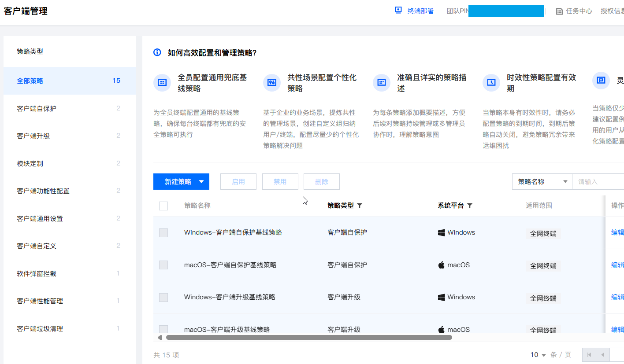Check the macOS-客户端升级基线策略 row checkbox

163,329
